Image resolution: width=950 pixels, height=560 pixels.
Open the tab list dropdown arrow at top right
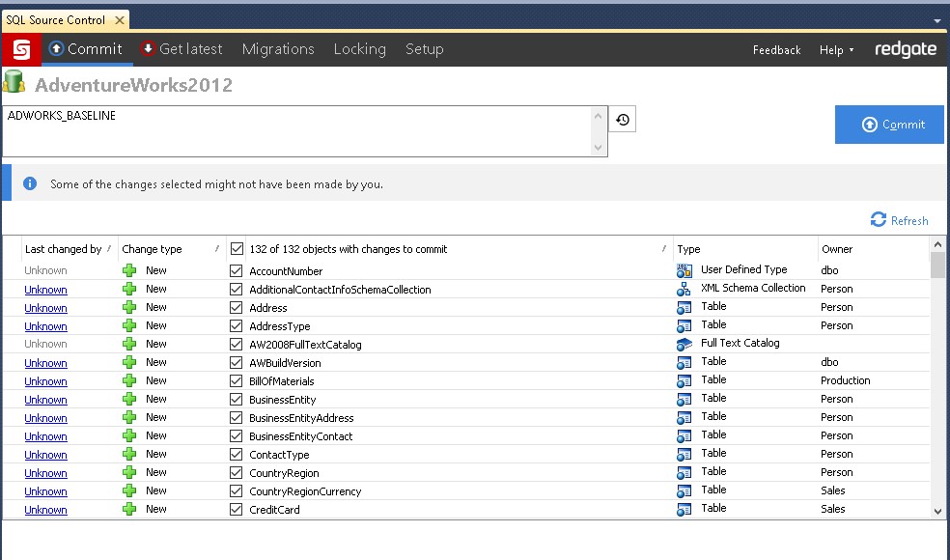pos(936,20)
